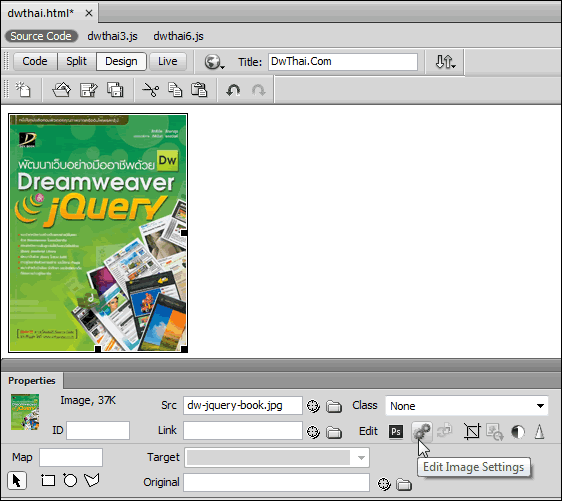The width and height of the screenshot is (562, 501).
Task: Click the Open file icon
Action: point(62,90)
